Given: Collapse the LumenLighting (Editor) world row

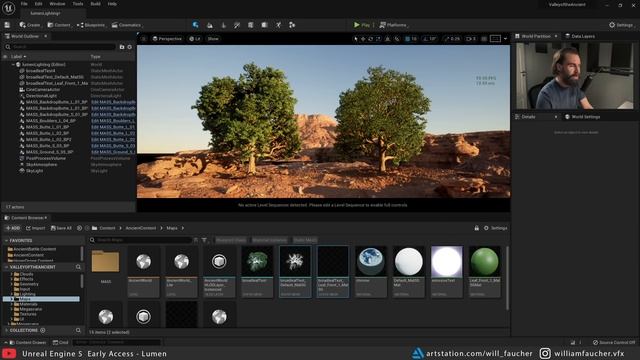Looking at the screenshot, I should (x=13, y=64).
